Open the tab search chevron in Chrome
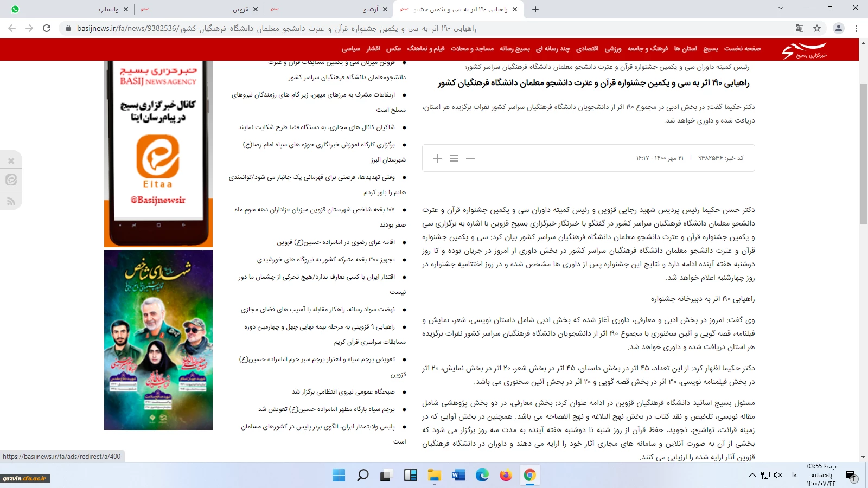868x488 pixels. click(x=781, y=8)
